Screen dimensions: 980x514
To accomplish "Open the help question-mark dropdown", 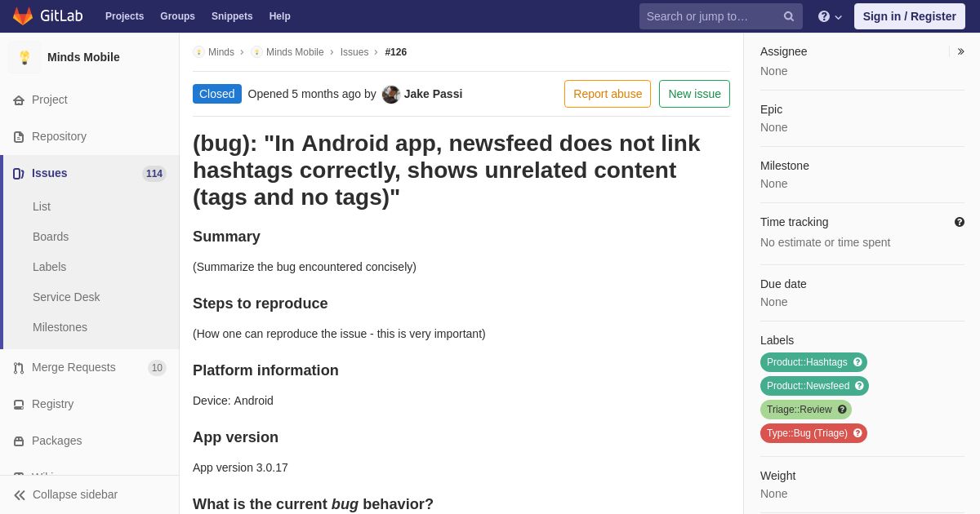I will click(830, 16).
